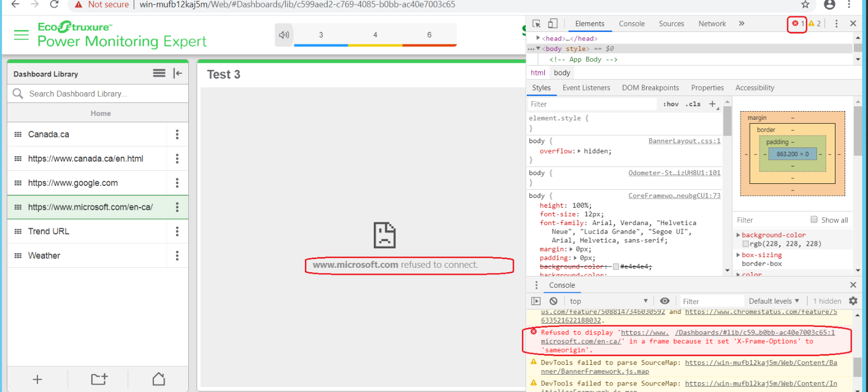Open the hamburger navigation menu
The height and width of the screenshot is (392, 868).
pyautogui.click(x=21, y=35)
